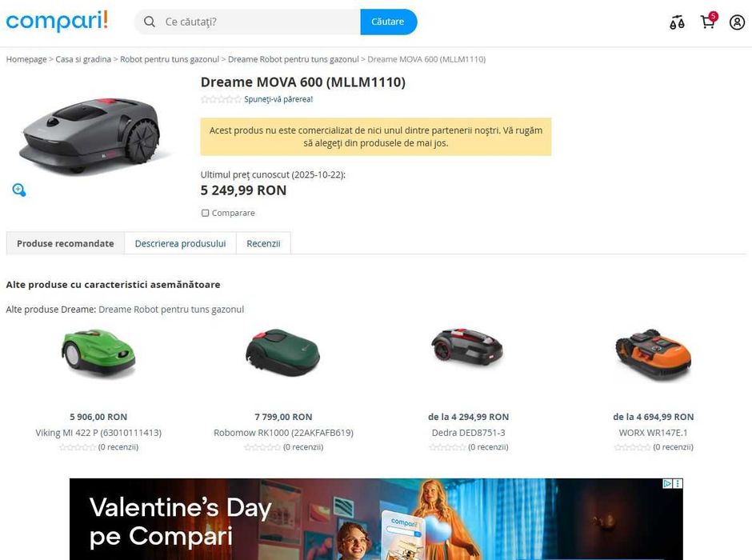Select the Produse recomandate tab
Viewport: 752px width, 560px height.
click(x=66, y=243)
